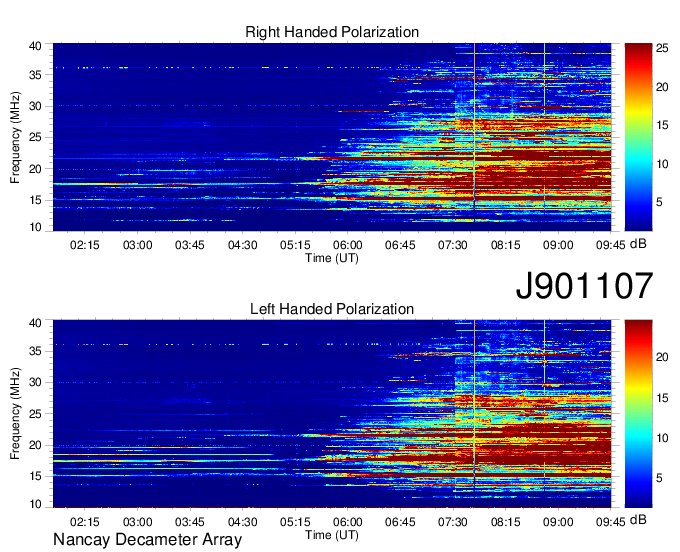This screenshot has height=552, width=680.
Task: Click the 35 MHz tick of Right Handed plot
Action: (36, 75)
